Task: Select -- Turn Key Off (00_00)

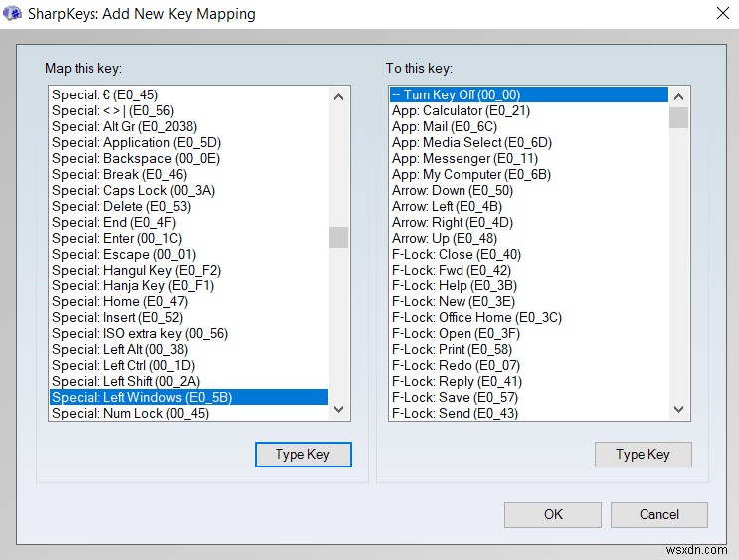Action: 529,95
